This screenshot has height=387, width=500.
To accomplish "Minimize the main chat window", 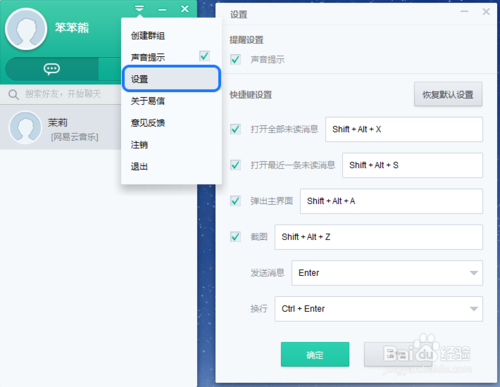I will coord(162,9).
